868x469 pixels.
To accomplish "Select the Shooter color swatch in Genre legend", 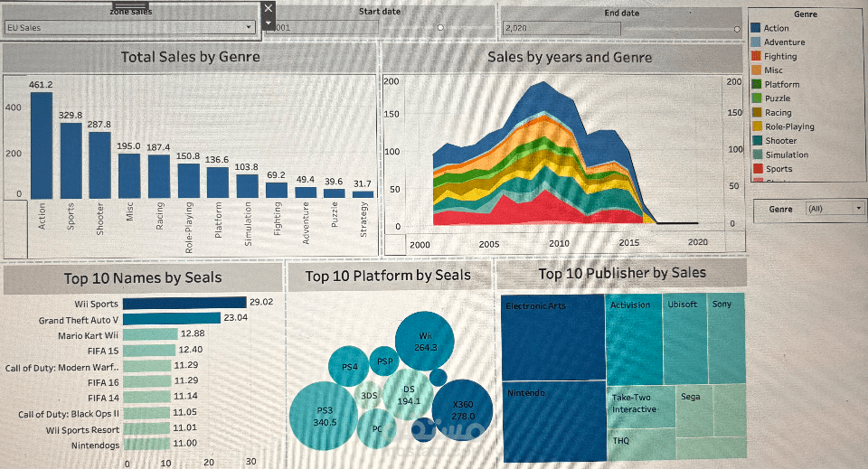I will pyautogui.click(x=758, y=140).
